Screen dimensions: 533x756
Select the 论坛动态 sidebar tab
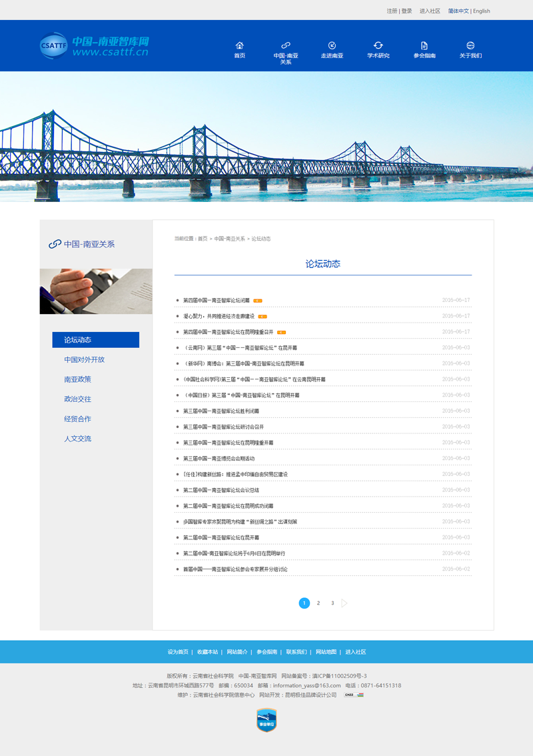pyautogui.click(x=96, y=340)
